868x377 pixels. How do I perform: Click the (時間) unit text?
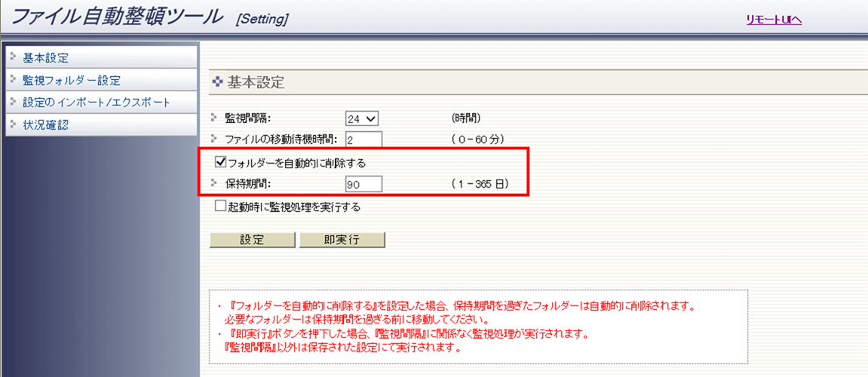click(x=466, y=118)
